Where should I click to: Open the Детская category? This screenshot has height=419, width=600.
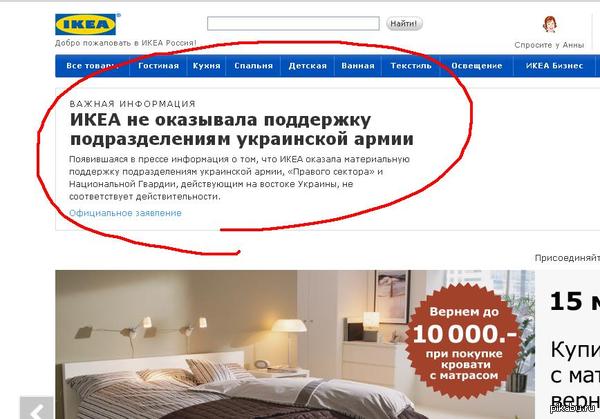click(x=308, y=66)
